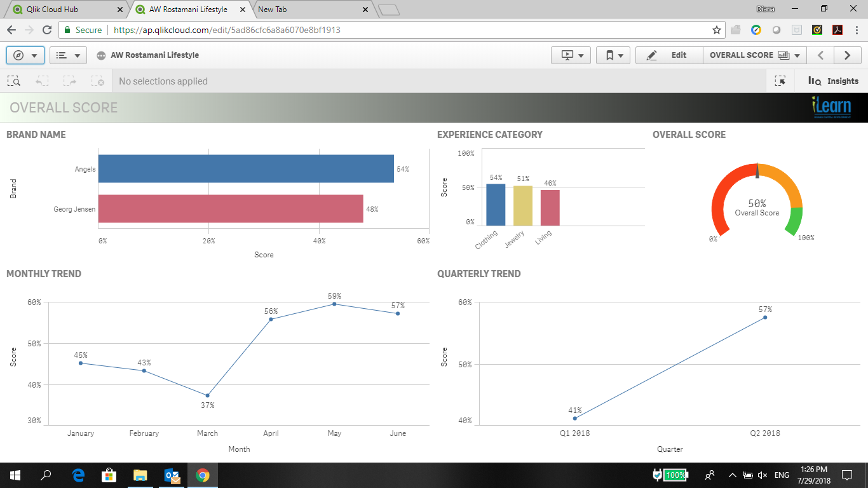
Task: Select the Georg Jensen bar
Action: point(231,208)
